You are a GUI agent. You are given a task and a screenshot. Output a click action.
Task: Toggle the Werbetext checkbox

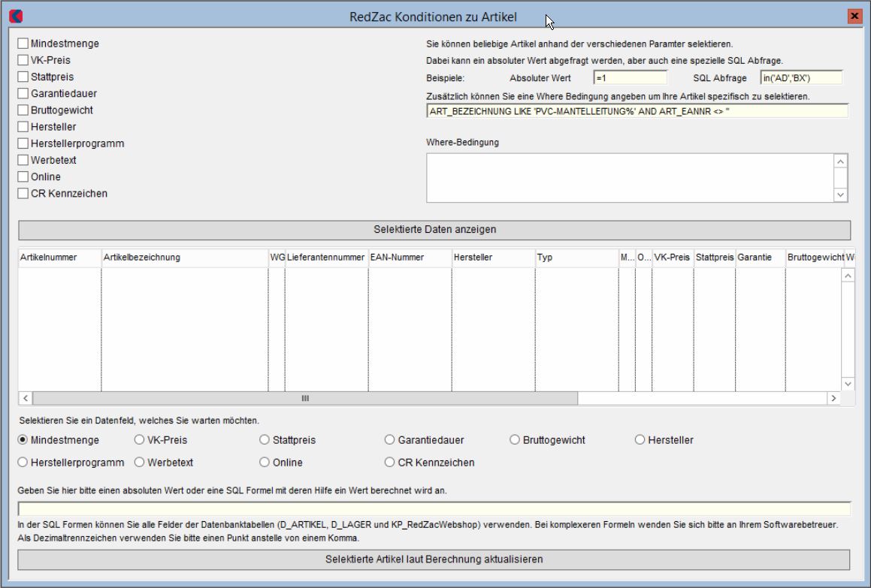[x=23, y=160]
